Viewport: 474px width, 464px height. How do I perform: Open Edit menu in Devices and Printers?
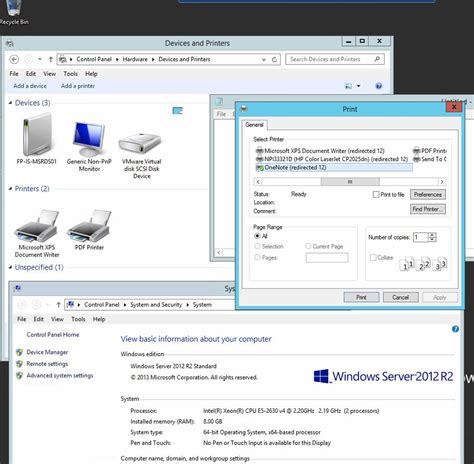[31, 74]
